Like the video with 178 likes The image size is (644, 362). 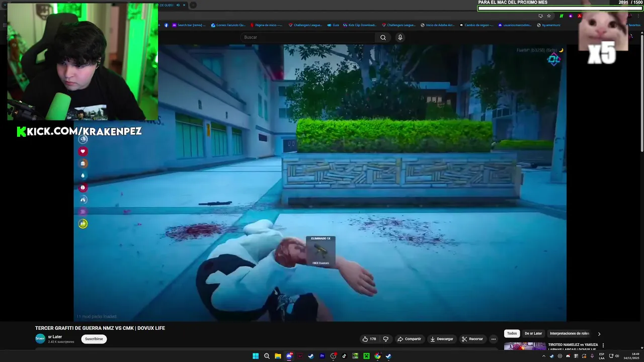[369, 339]
